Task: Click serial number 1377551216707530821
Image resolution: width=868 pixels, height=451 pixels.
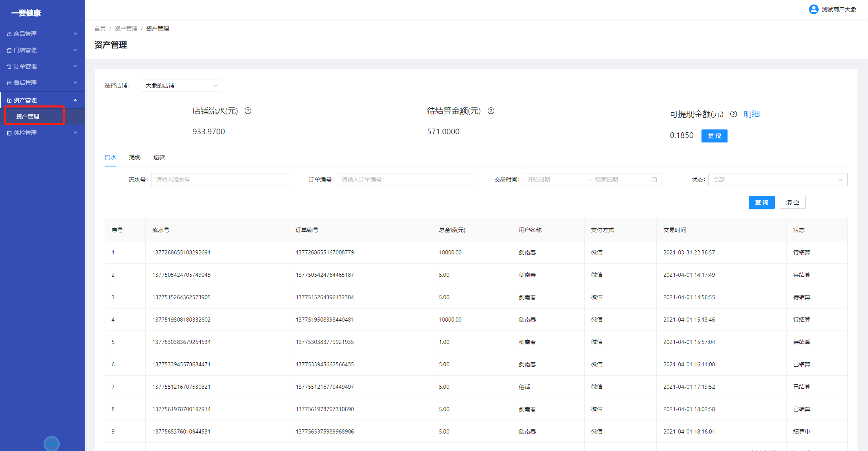Action: click(182, 387)
